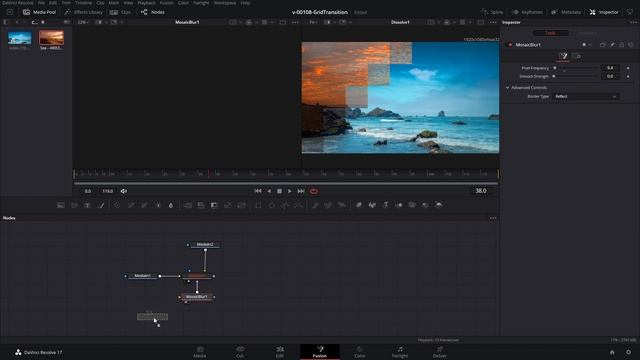Toggle loop playback button
The height and width of the screenshot is (360, 640).
point(314,191)
